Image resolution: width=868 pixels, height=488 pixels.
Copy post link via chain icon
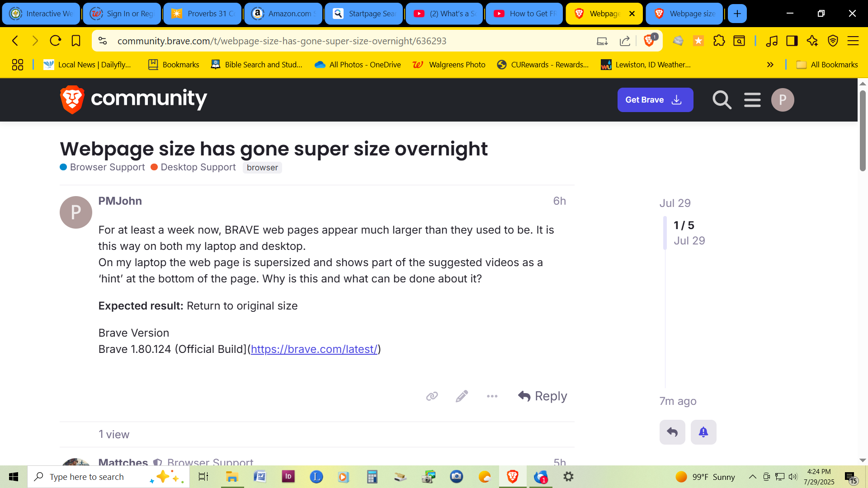432,396
